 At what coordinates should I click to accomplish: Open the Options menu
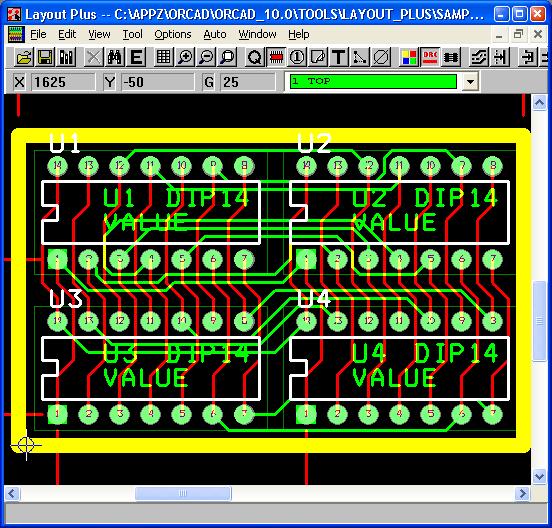coord(173,34)
